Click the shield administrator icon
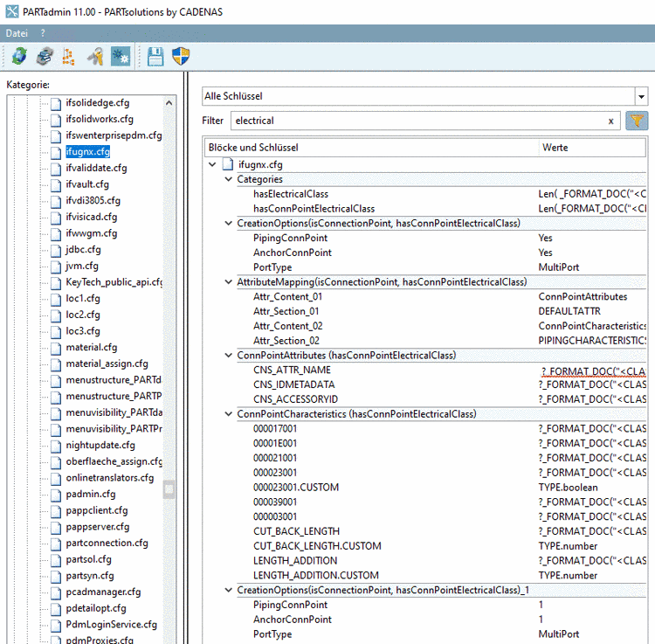Screen dimensions: 655x644 [181, 58]
